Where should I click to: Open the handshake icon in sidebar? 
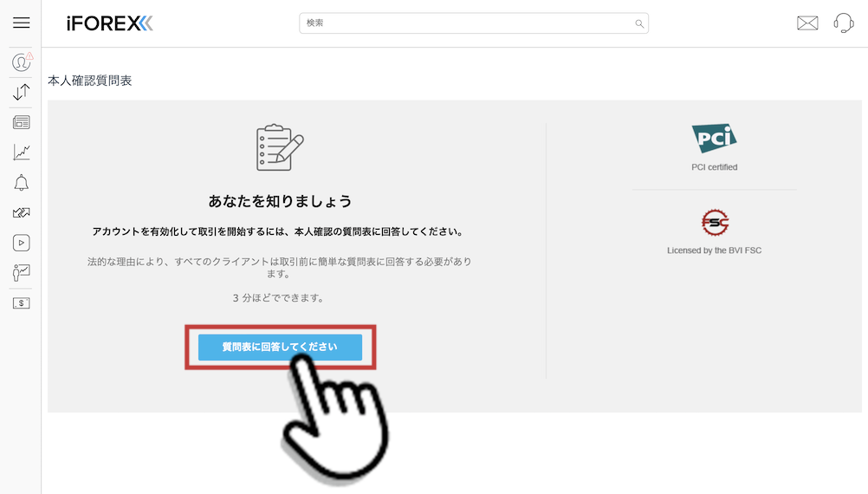[x=21, y=212]
